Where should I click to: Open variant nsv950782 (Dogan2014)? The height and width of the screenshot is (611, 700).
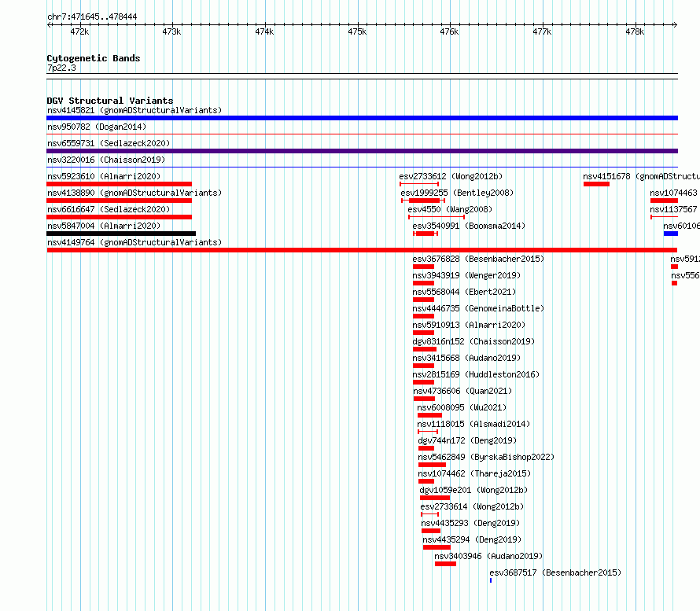pos(97,127)
